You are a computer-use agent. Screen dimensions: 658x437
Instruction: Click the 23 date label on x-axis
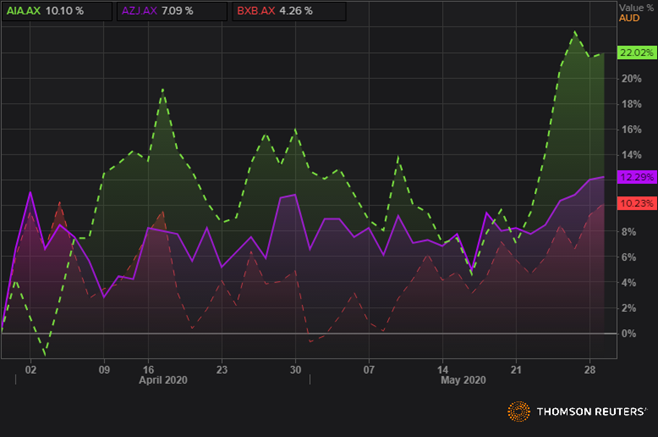click(222, 370)
